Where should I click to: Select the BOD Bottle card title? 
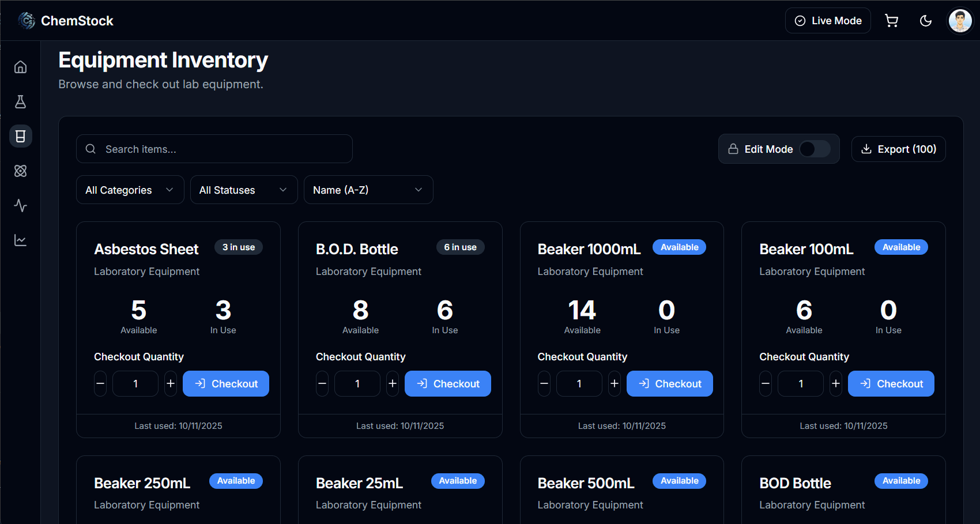point(796,483)
